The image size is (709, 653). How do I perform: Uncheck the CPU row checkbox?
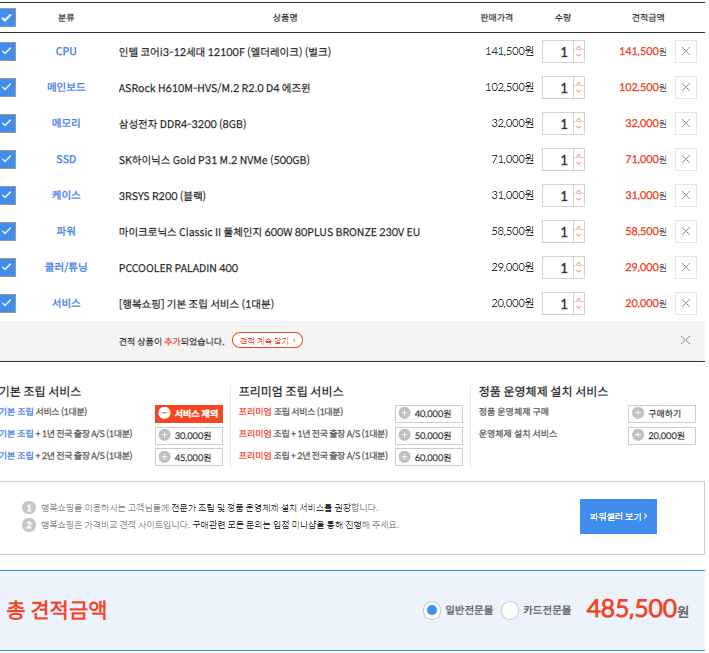(x=7, y=52)
